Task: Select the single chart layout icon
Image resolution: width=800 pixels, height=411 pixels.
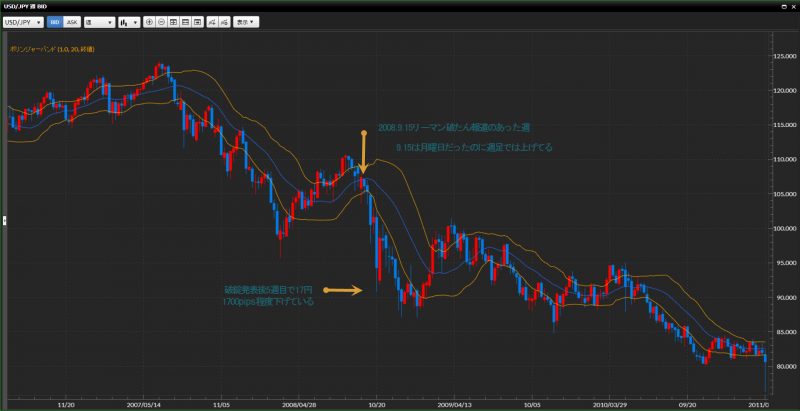Action: click(198, 21)
